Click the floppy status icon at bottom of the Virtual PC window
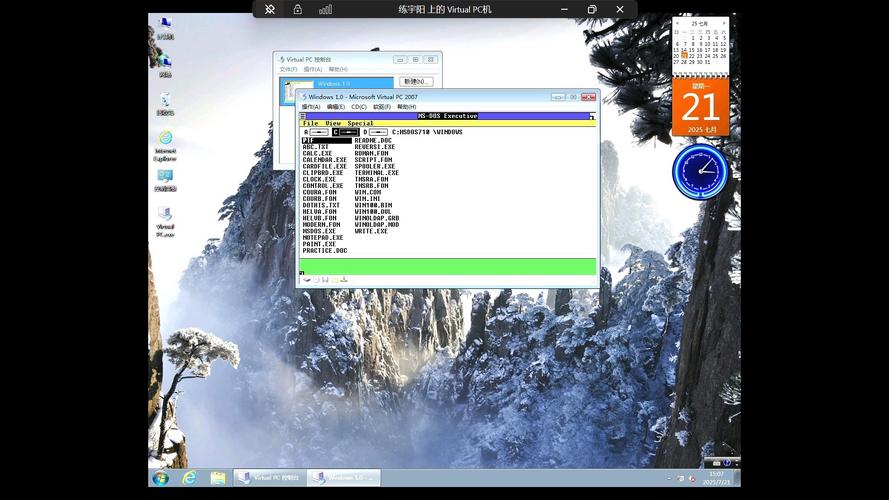The width and height of the screenshot is (889, 500). tap(325, 280)
